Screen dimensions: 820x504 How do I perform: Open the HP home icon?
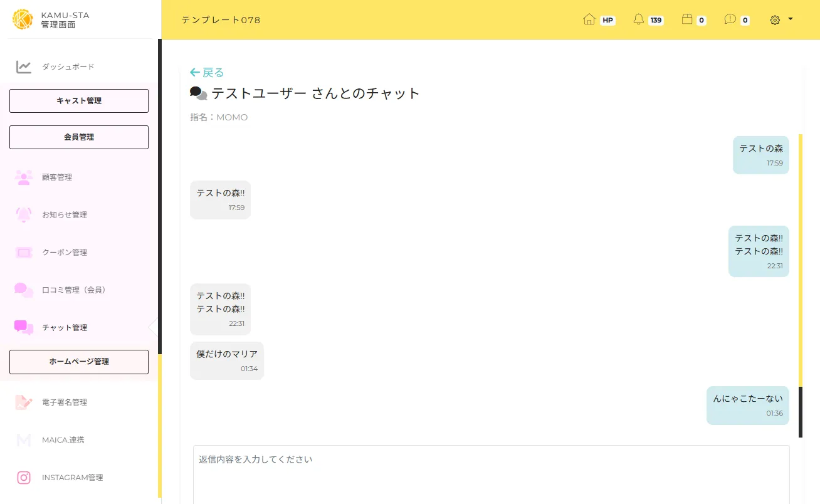click(589, 19)
